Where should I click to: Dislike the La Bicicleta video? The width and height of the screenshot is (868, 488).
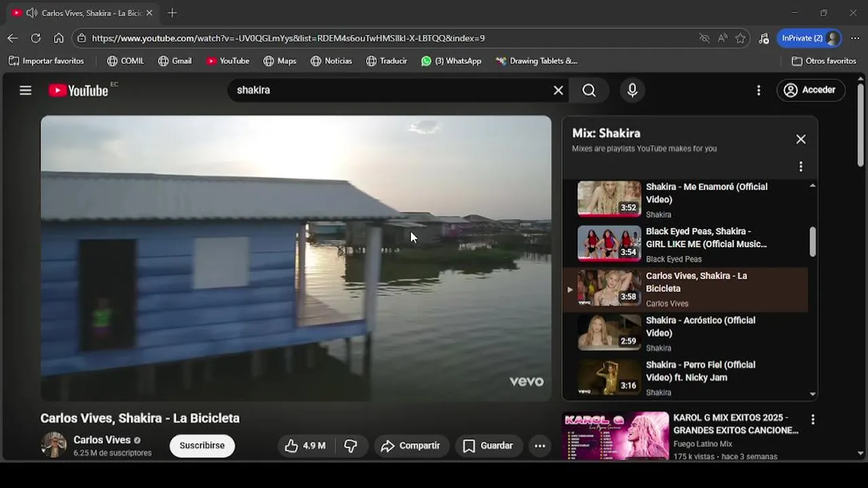(x=351, y=446)
